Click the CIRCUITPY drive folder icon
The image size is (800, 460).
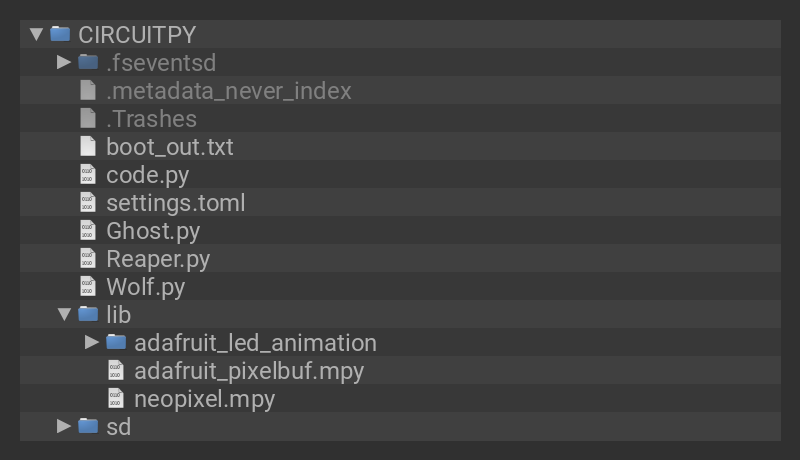coord(60,34)
